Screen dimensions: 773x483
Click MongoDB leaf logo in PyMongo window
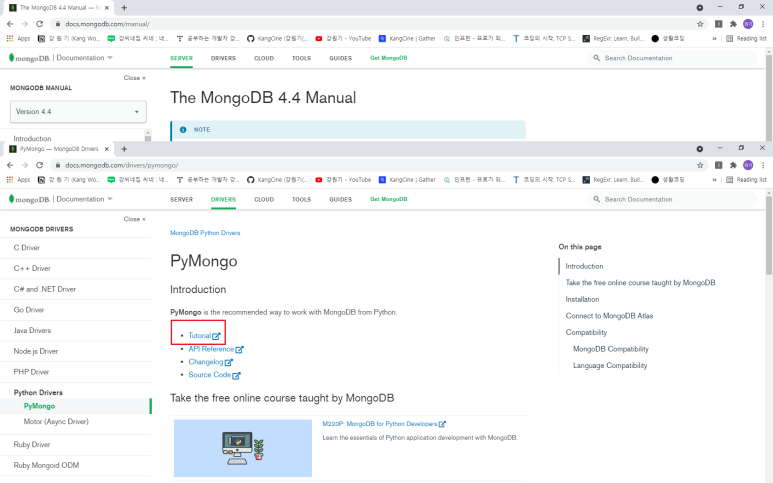(x=29, y=199)
